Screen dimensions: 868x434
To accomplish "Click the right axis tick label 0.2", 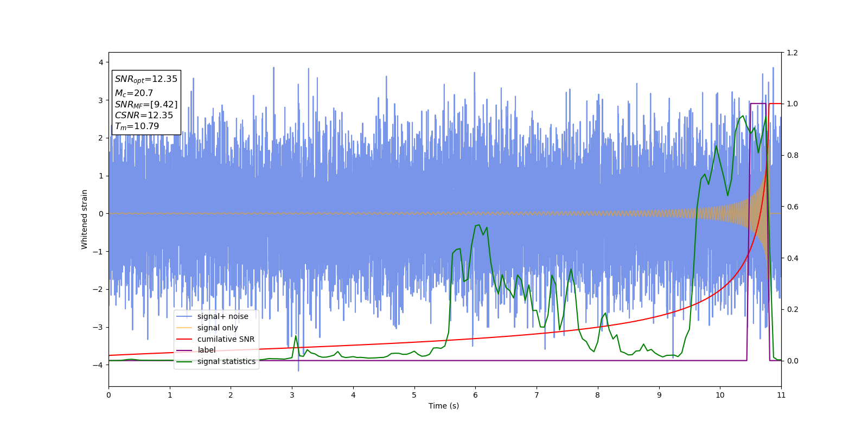I will [x=792, y=310].
